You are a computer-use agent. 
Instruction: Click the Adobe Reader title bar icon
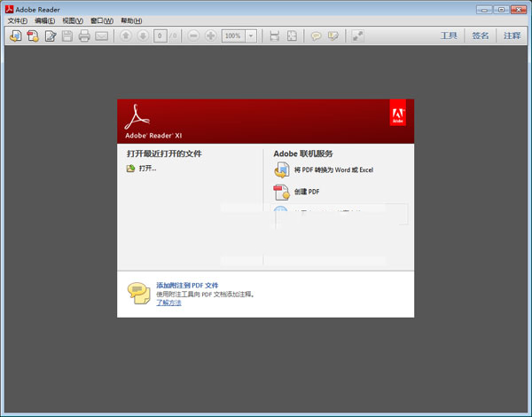tap(9, 9)
